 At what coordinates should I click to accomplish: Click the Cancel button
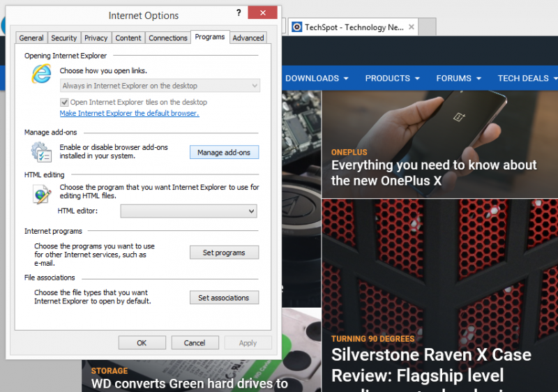(195, 343)
